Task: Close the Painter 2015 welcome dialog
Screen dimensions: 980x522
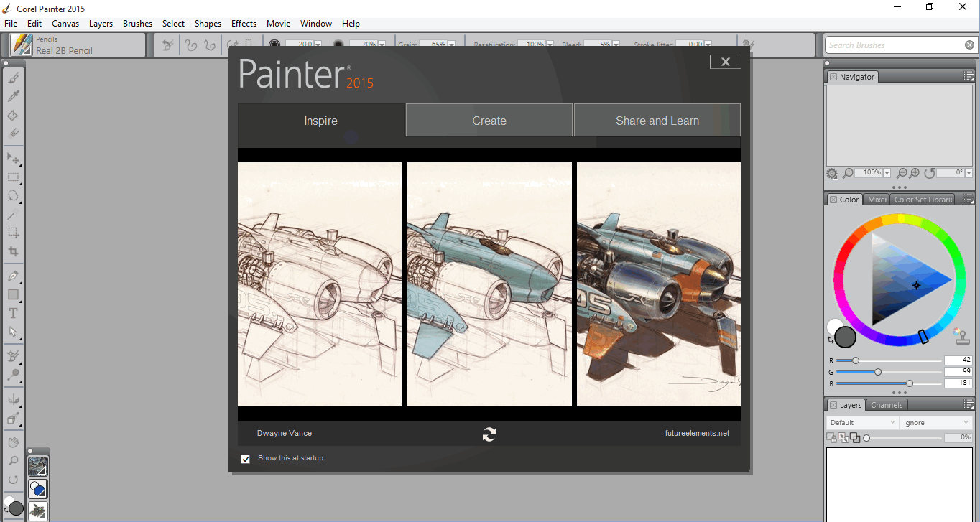Action: (725, 62)
